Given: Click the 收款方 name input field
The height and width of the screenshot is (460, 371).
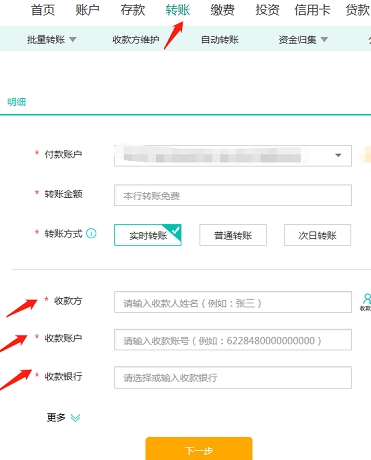Looking at the screenshot, I should click(x=233, y=302).
